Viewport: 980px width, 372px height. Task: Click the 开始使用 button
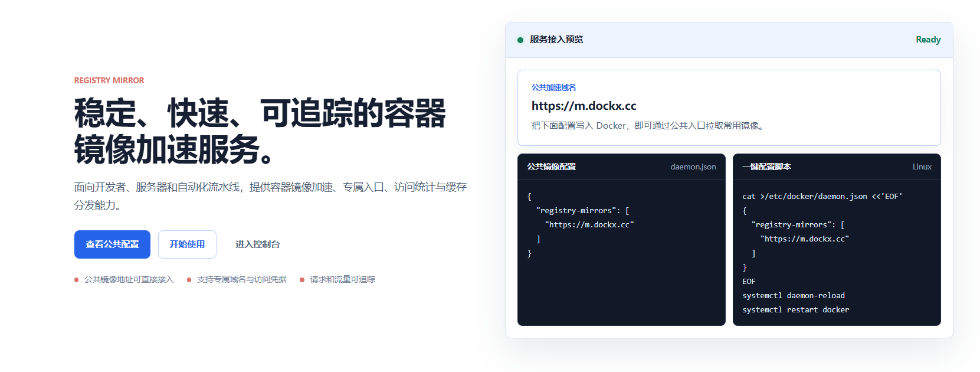(187, 244)
